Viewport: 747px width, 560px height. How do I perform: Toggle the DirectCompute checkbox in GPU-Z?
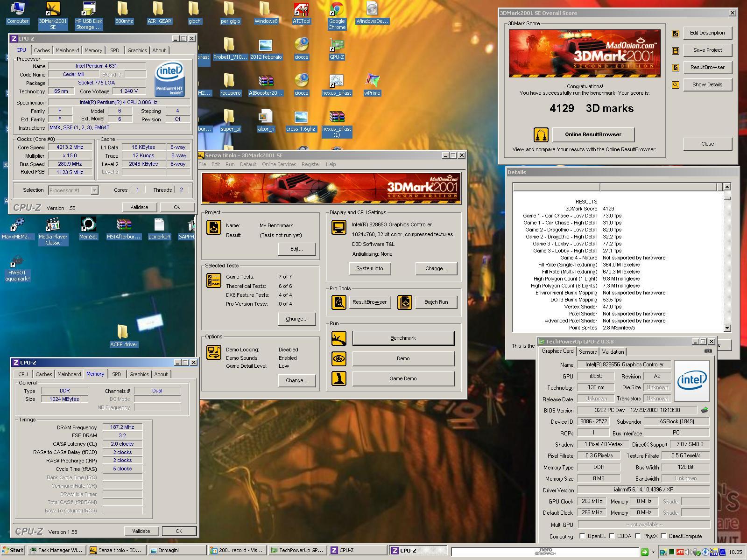(664, 536)
